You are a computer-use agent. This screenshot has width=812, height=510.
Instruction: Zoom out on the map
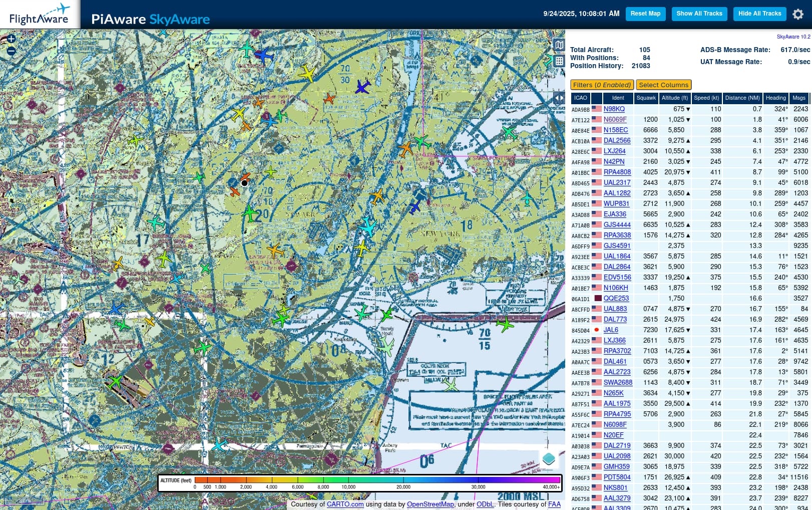[x=12, y=51]
